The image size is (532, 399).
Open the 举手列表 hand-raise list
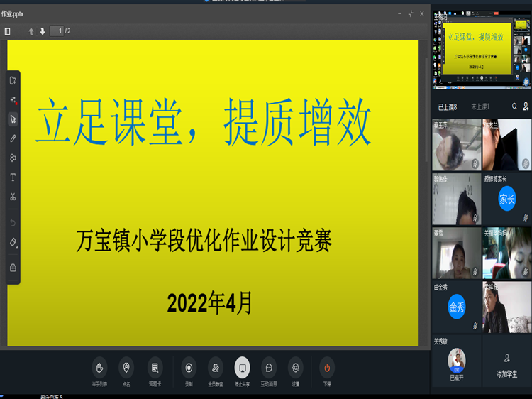[x=100, y=368]
